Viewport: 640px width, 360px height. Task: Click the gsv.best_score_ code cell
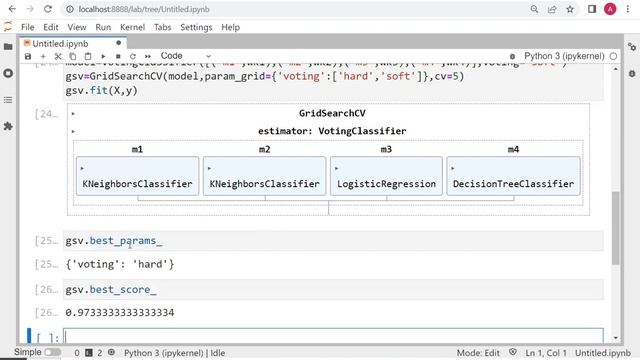(333, 289)
